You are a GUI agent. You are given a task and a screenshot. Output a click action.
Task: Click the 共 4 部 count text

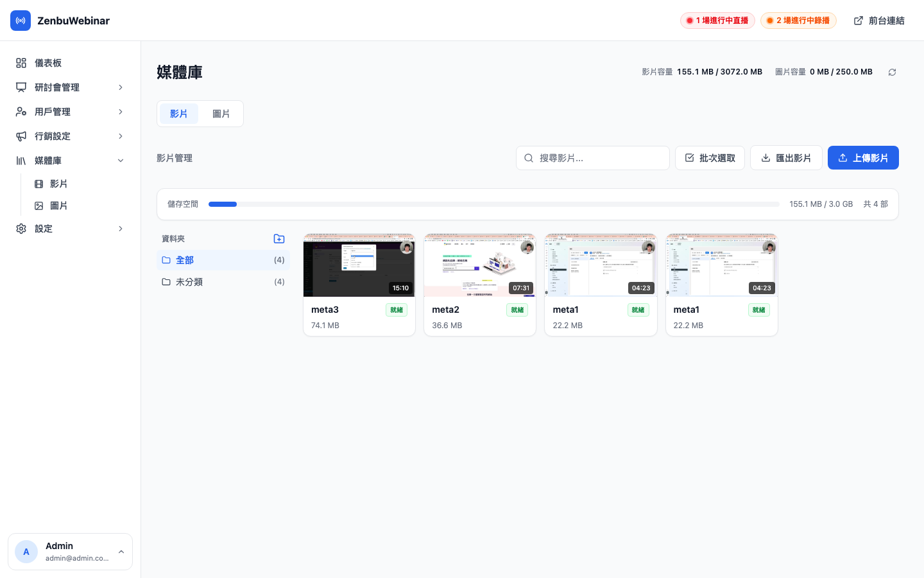(x=875, y=204)
